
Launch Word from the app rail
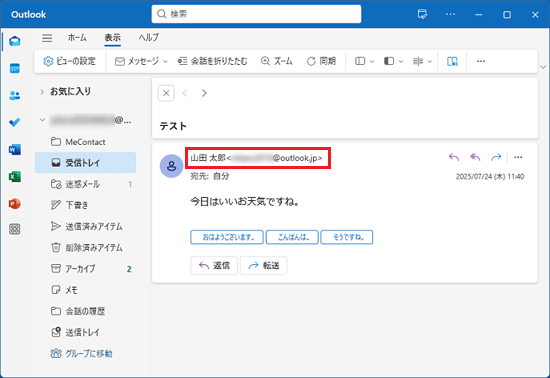[x=15, y=150]
